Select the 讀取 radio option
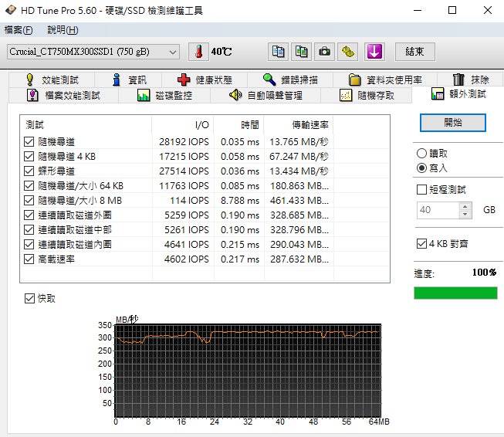The image size is (504, 437). (421, 154)
